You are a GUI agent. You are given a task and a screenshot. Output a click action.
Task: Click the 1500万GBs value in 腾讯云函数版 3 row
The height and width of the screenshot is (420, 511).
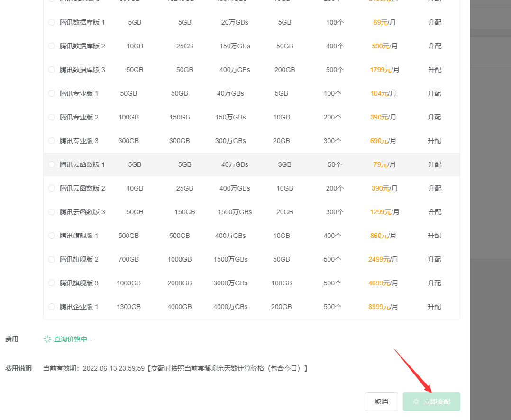coord(235,212)
